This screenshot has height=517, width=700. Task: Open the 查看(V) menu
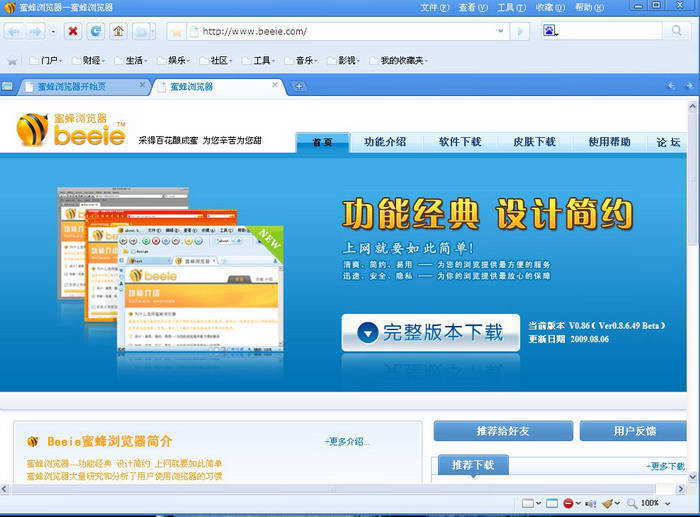(x=473, y=8)
